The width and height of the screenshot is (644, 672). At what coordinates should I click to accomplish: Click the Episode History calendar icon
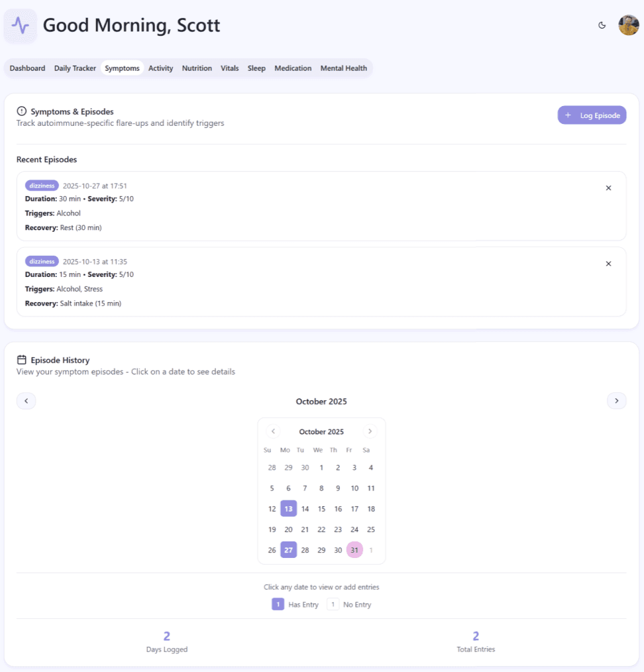[21, 360]
